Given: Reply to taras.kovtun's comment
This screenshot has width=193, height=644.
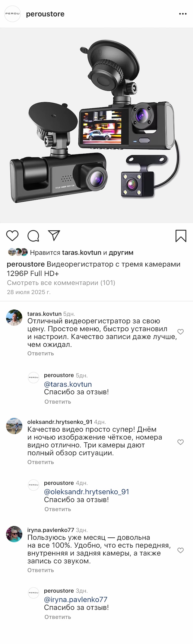Looking at the screenshot, I should coord(41,353).
